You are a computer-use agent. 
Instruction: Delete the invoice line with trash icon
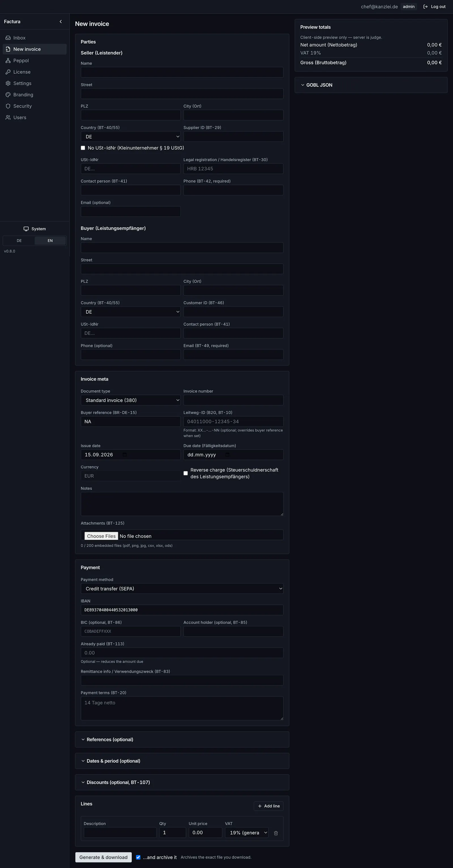(x=276, y=833)
